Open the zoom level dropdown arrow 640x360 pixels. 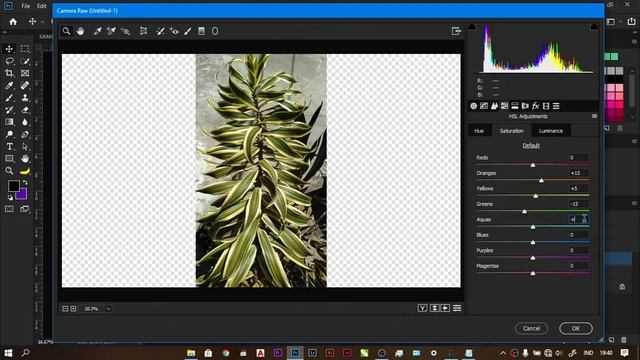click(x=108, y=309)
